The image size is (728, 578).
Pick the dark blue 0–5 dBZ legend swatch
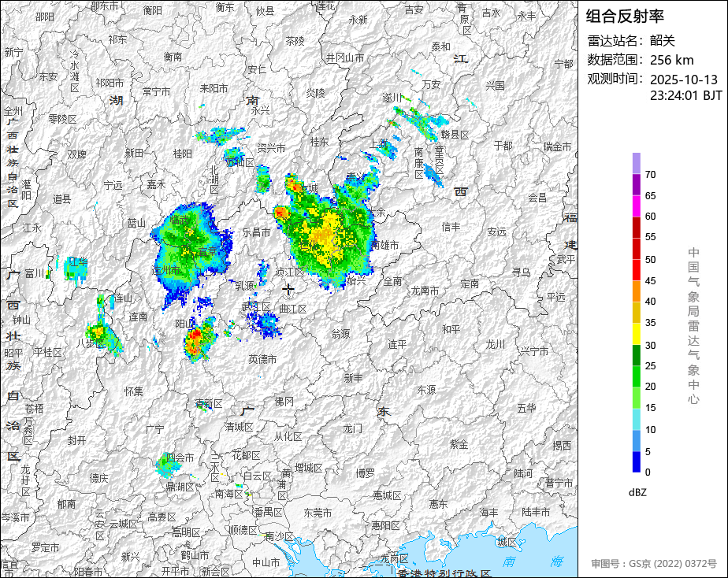636,462
